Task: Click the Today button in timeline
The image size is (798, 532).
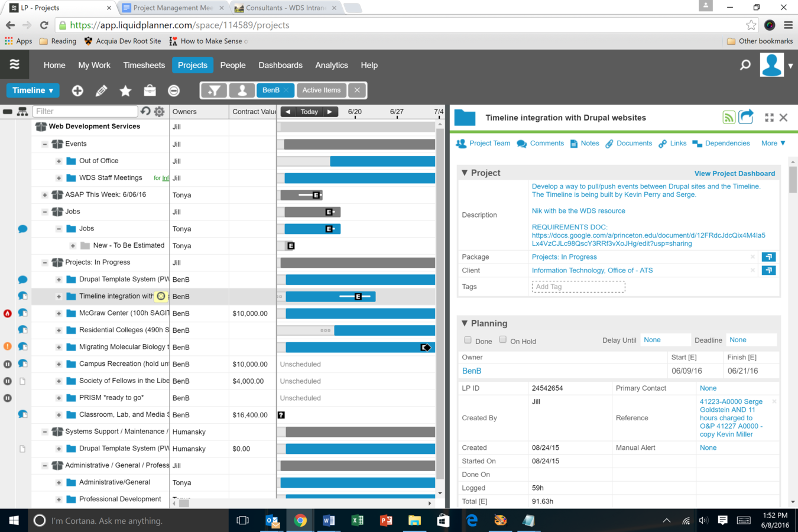Action: pyautogui.click(x=309, y=112)
